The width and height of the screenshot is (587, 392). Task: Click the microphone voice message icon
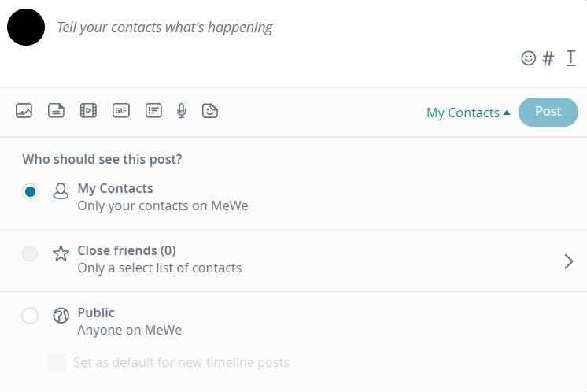[x=182, y=111]
